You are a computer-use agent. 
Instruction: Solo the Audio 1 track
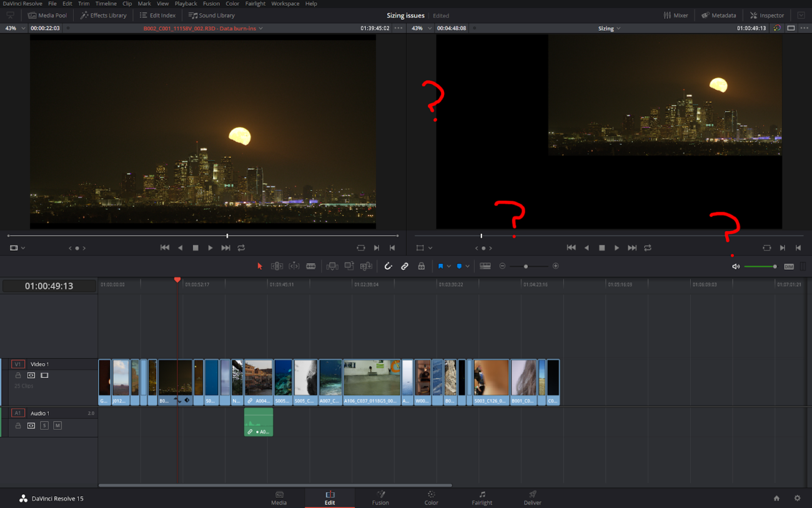click(x=44, y=426)
